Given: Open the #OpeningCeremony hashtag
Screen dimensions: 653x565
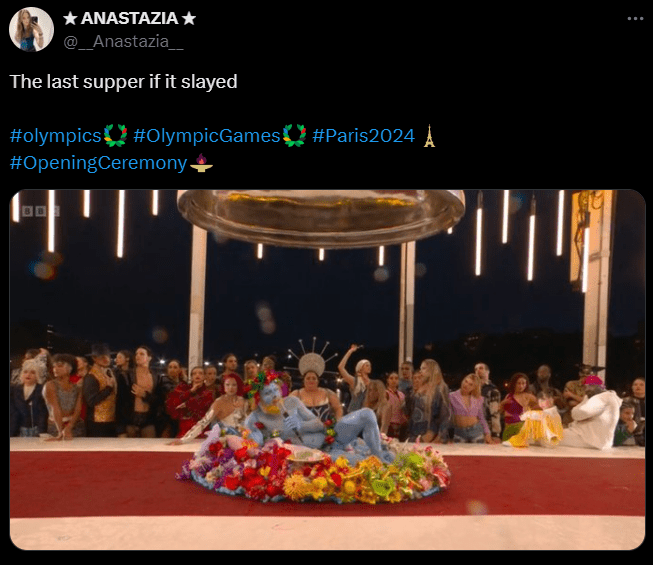Looking at the screenshot, I should click(98, 163).
